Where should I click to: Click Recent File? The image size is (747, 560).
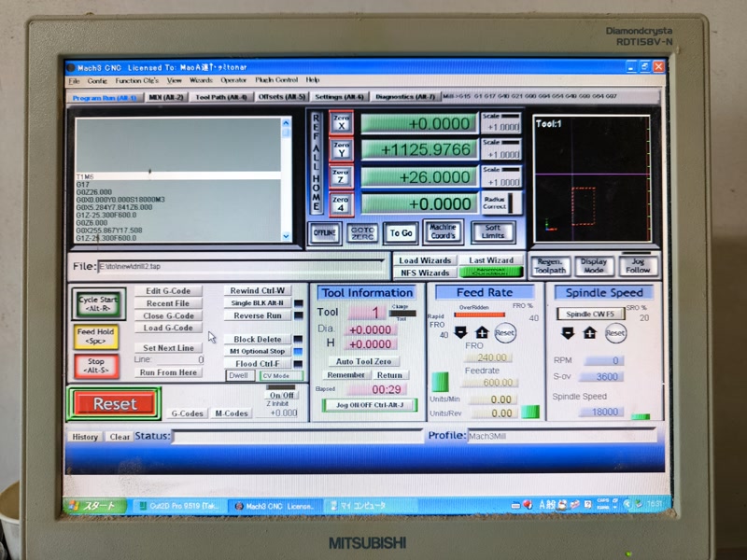coord(168,302)
